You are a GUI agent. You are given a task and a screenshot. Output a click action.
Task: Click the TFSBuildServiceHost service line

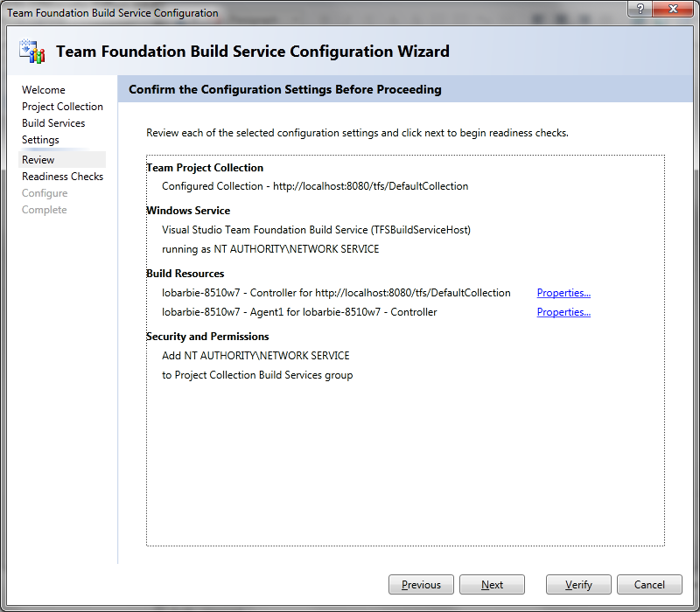click(x=316, y=230)
